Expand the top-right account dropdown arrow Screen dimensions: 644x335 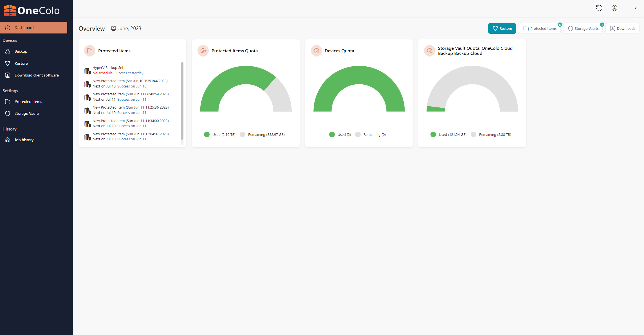636,8
